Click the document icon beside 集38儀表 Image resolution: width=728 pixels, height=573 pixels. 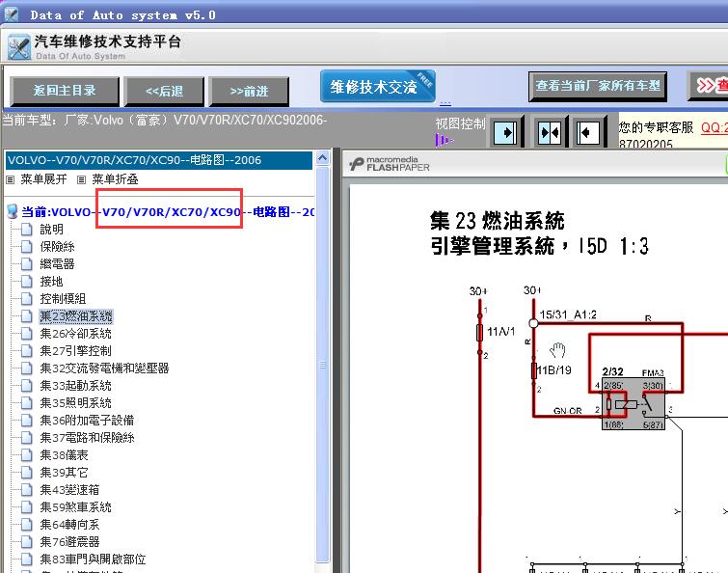tap(27, 455)
